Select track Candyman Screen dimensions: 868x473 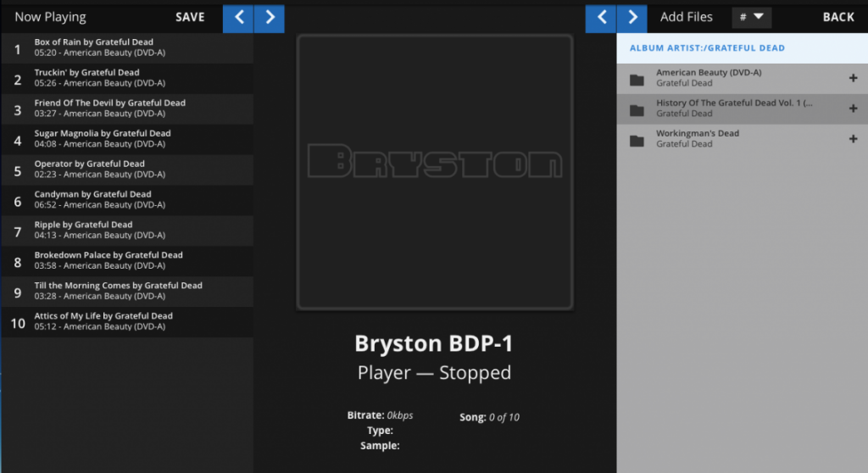127,201
